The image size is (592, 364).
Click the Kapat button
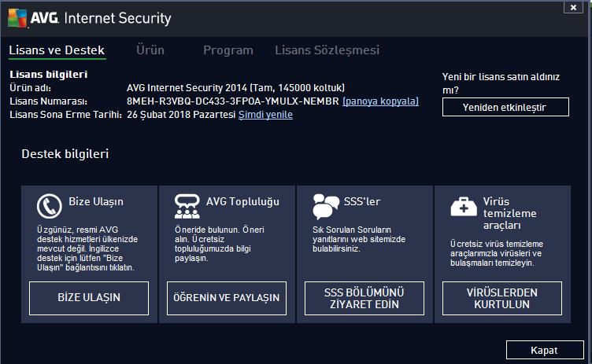tap(545, 350)
